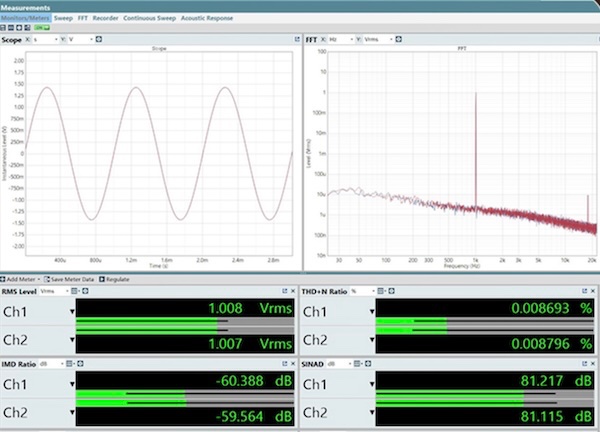Toggle the green generator ON switch
The image size is (600, 432).
pyautogui.click(x=42, y=28)
